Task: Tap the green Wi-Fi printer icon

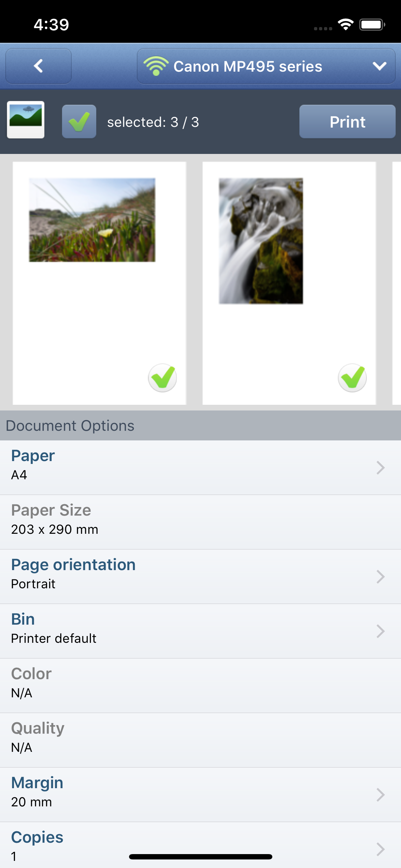Action: tap(156, 66)
